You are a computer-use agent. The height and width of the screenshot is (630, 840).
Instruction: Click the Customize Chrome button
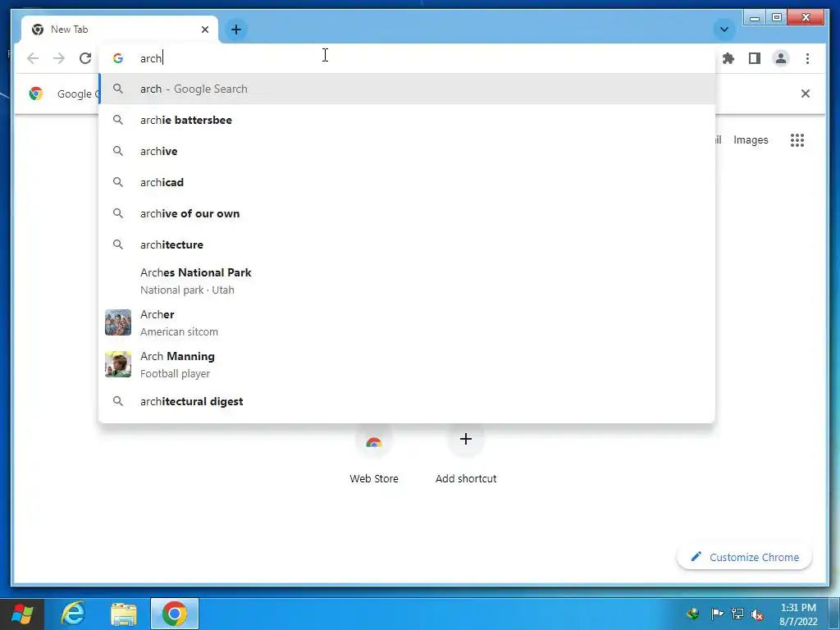point(745,557)
